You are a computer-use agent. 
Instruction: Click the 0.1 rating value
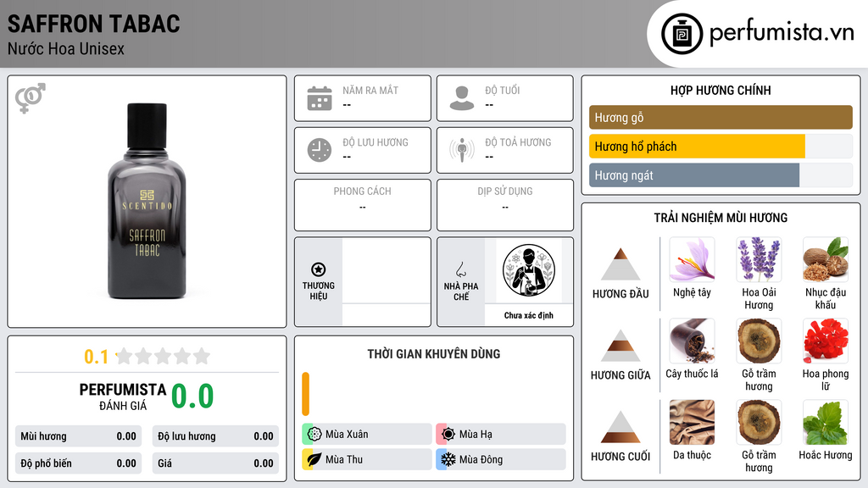(97, 357)
